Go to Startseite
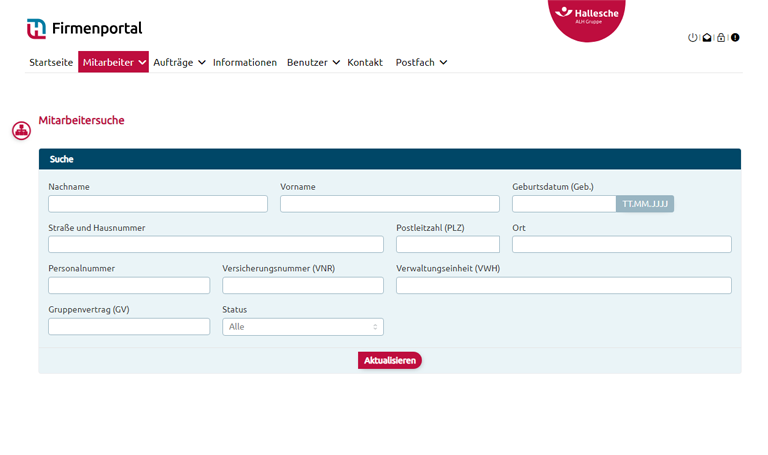The width and height of the screenshot is (768, 455). coord(51,62)
